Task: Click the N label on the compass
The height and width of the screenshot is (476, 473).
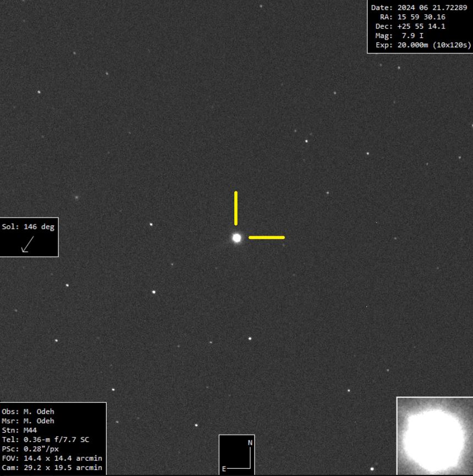Action: (x=250, y=442)
